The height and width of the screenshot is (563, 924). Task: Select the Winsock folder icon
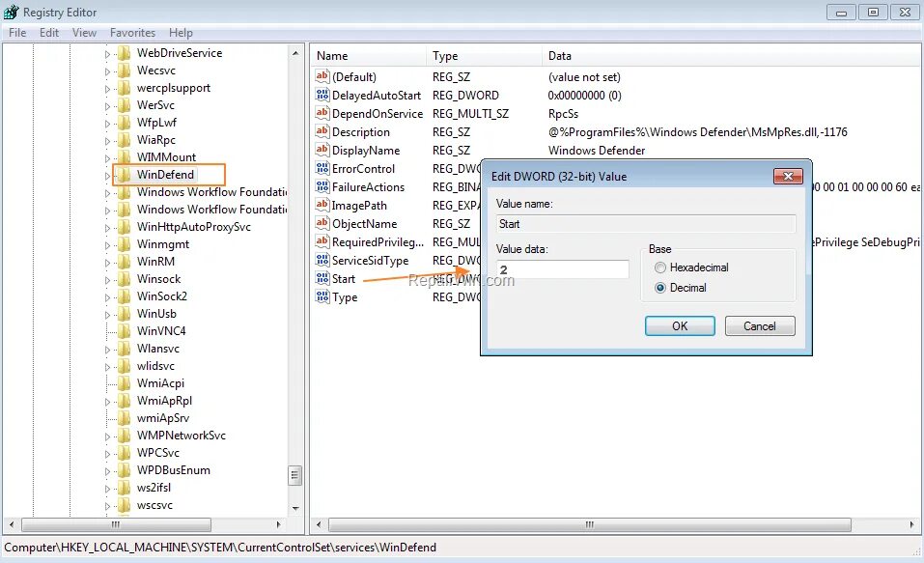click(124, 279)
